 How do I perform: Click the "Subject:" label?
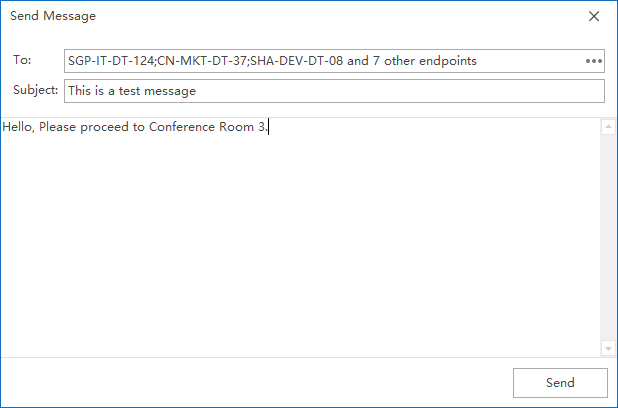(35, 91)
